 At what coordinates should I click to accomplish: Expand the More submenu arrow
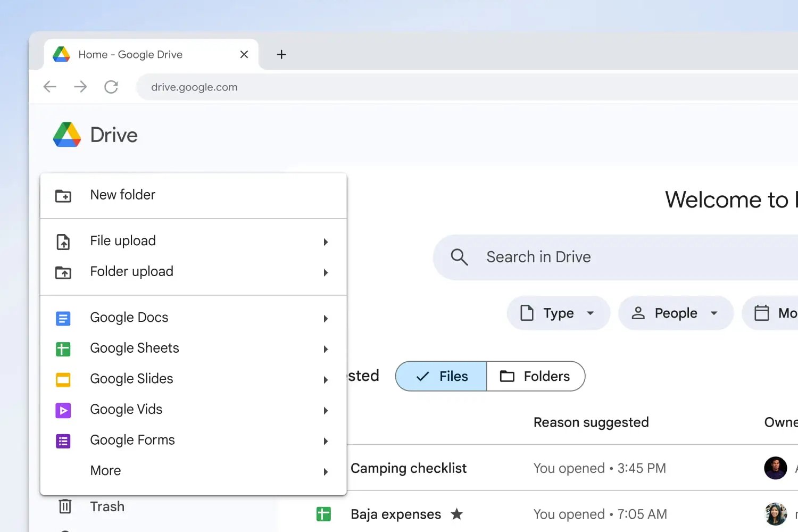click(x=326, y=472)
